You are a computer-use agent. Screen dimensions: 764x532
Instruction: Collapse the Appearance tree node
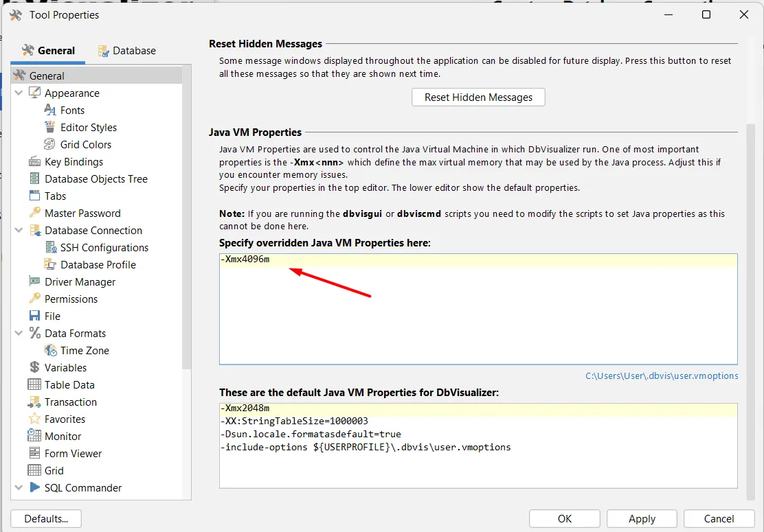coord(19,93)
